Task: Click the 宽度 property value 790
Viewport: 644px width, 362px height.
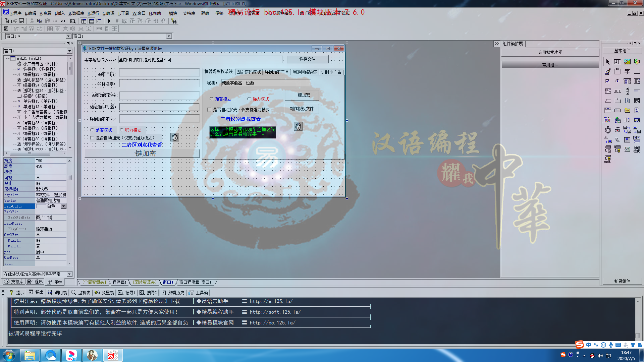Action: tap(51, 161)
